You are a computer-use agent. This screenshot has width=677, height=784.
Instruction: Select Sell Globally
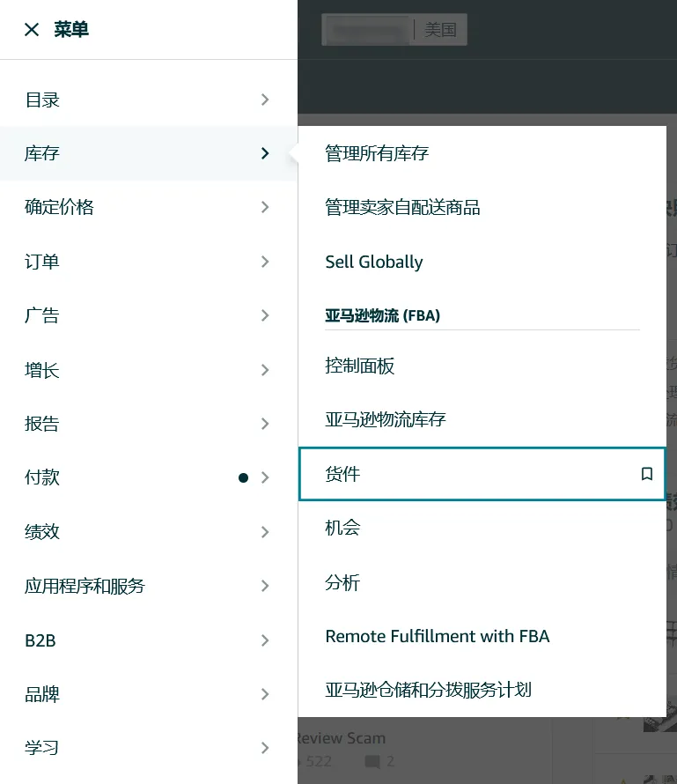(374, 262)
